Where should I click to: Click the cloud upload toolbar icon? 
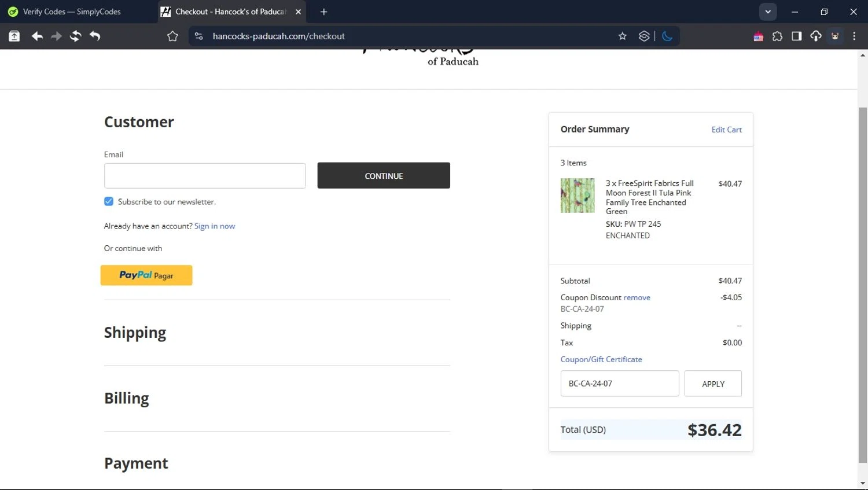click(x=816, y=36)
